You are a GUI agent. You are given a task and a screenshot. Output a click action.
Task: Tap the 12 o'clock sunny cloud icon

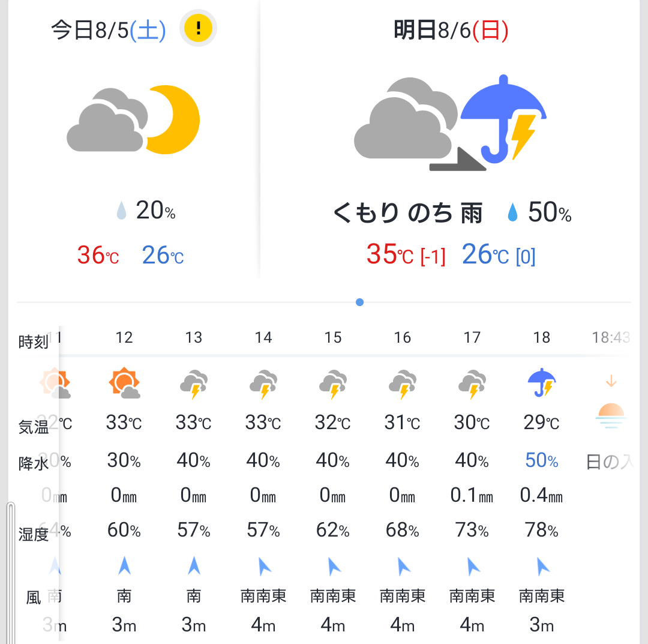tap(124, 384)
